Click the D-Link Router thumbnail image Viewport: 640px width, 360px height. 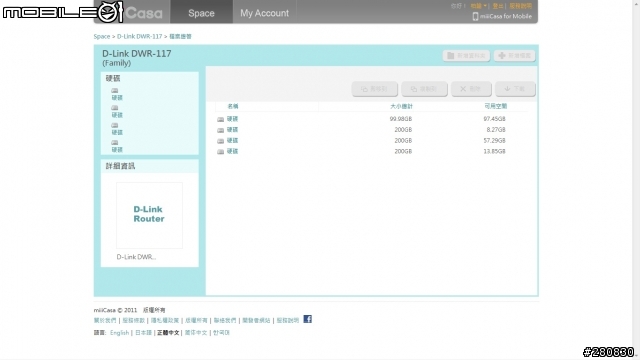149,215
